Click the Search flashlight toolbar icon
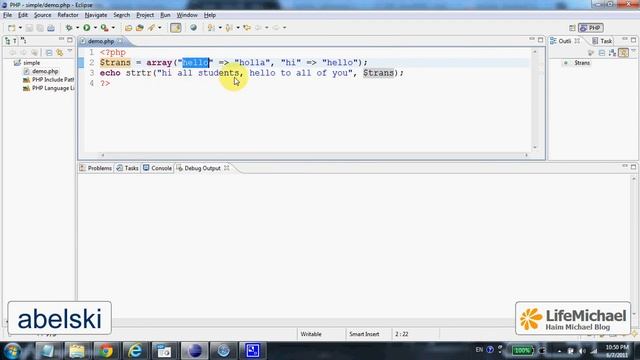This screenshot has height=360, width=640. (151, 28)
